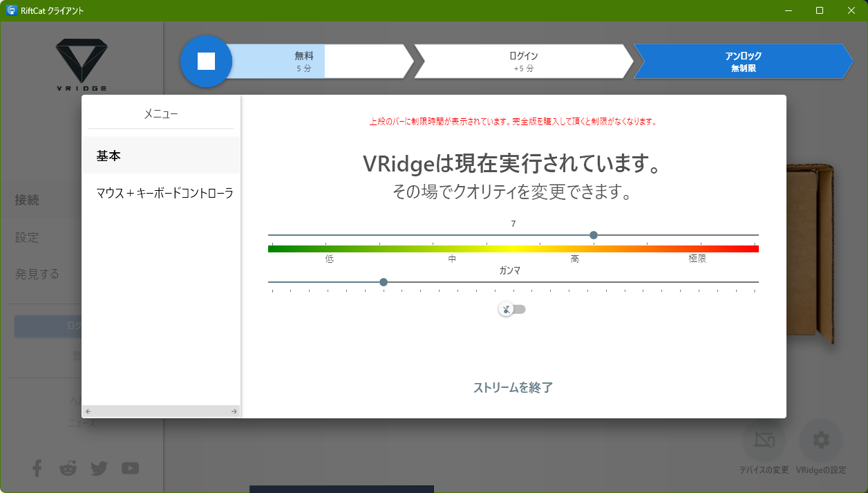Viewport: 868px width, 493px height.
Task: Minimize the RiftCat window
Action: click(788, 10)
